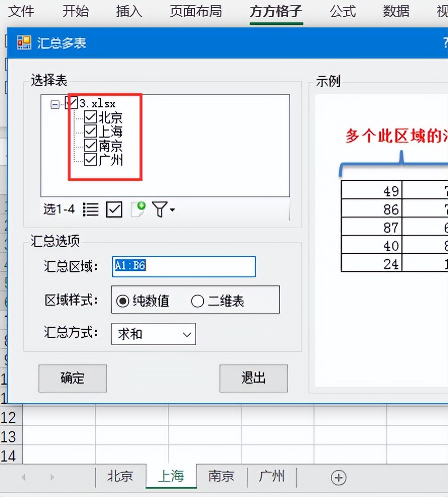This screenshot has width=448, height=497.
Task: Click the add-file icon with green plus
Action: point(137,209)
